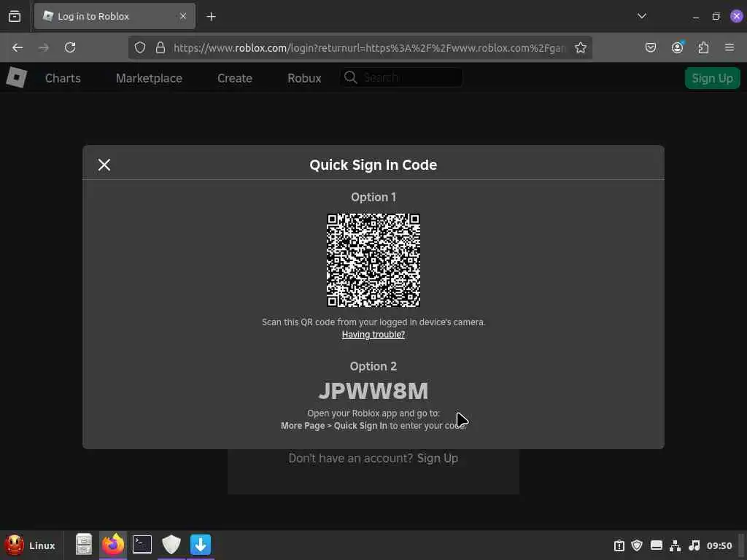Go to the Create section
Viewport: 747px width, 560px height.
coord(234,78)
